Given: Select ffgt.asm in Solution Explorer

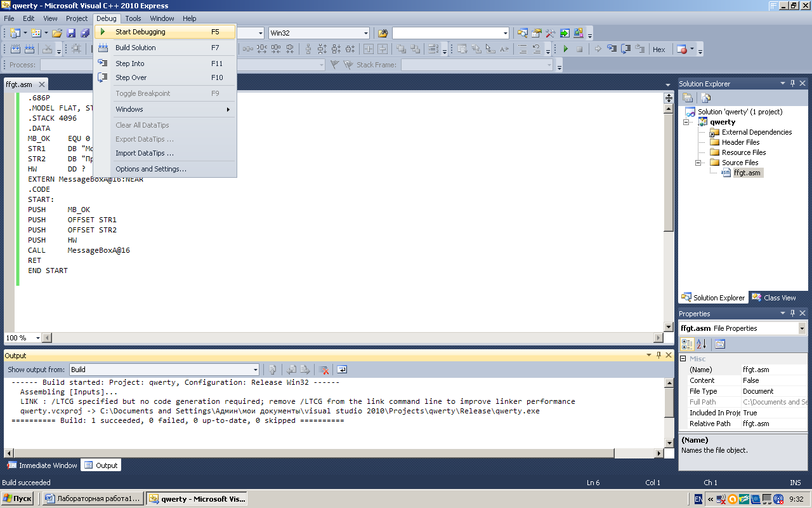Looking at the screenshot, I should coord(747,173).
